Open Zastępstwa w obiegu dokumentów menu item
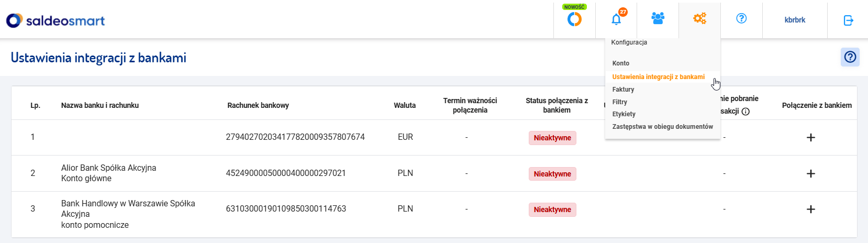This screenshot has width=868, height=243. pyautogui.click(x=663, y=127)
